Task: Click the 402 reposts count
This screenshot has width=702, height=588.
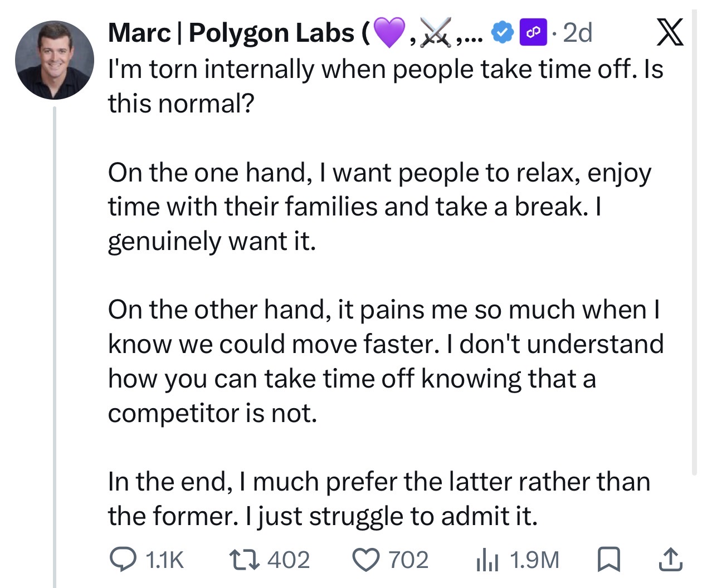Action: point(289,560)
